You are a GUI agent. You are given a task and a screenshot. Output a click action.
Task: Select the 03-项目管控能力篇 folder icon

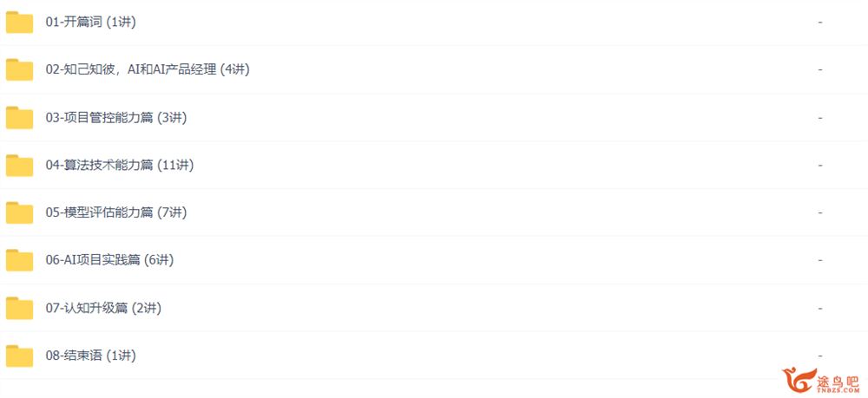tap(19, 118)
